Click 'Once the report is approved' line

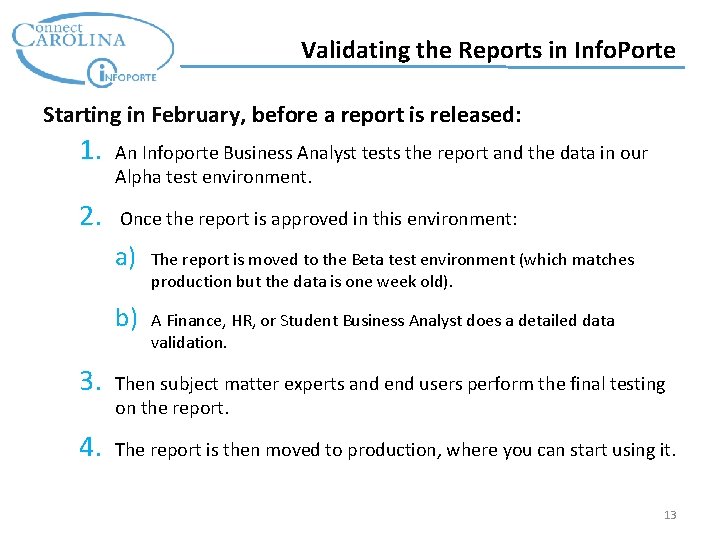pyautogui.click(x=318, y=219)
